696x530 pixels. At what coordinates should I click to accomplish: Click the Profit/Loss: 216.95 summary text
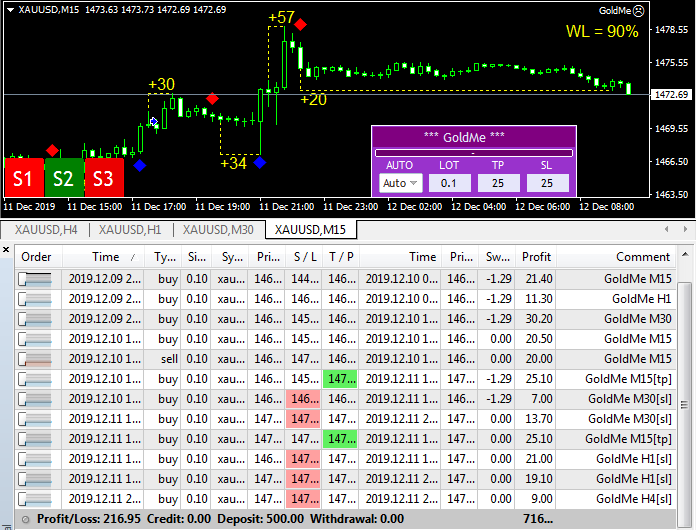click(x=89, y=519)
